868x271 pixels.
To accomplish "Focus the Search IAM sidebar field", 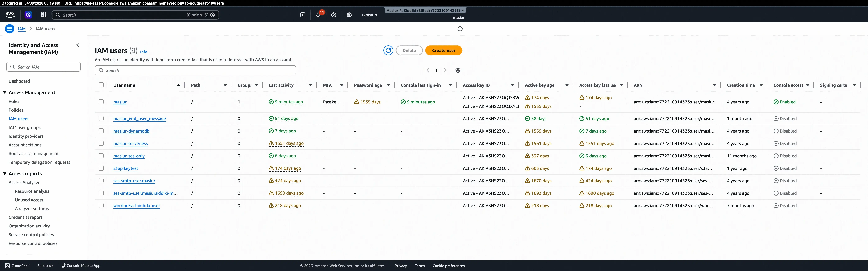I will [43, 67].
